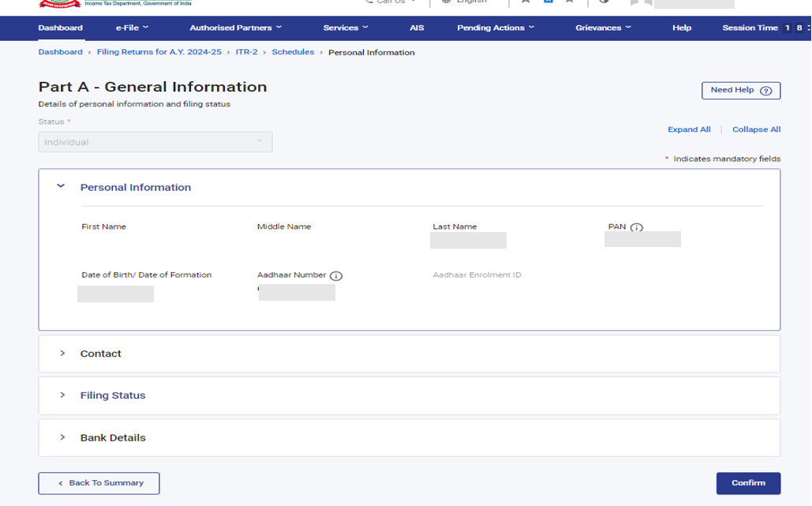The width and height of the screenshot is (812, 506).
Task: Click the Expand All link
Action: 688,129
